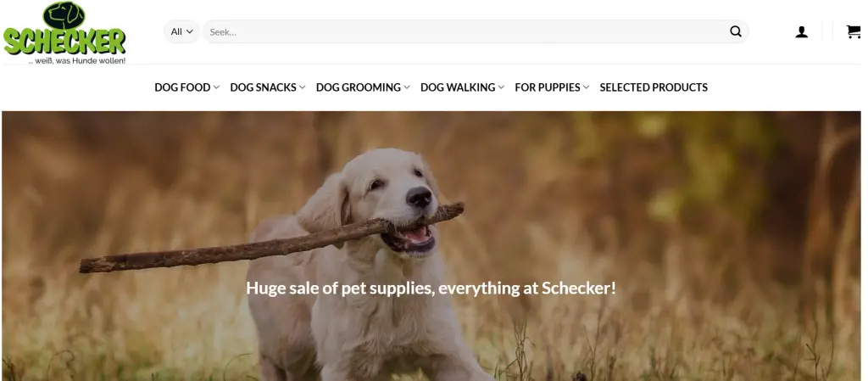Expand chevron next to DOG GROOMING
The width and height of the screenshot is (868, 381).
point(407,87)
